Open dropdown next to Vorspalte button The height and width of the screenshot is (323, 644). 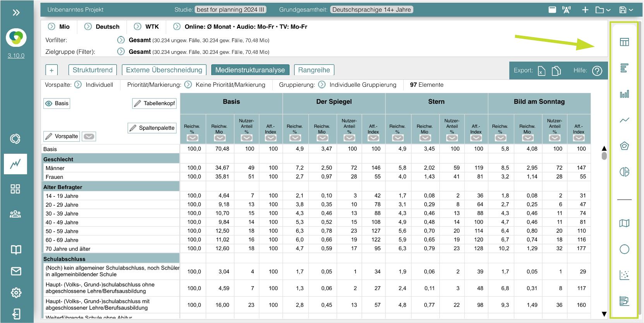[x=89, y=136]
